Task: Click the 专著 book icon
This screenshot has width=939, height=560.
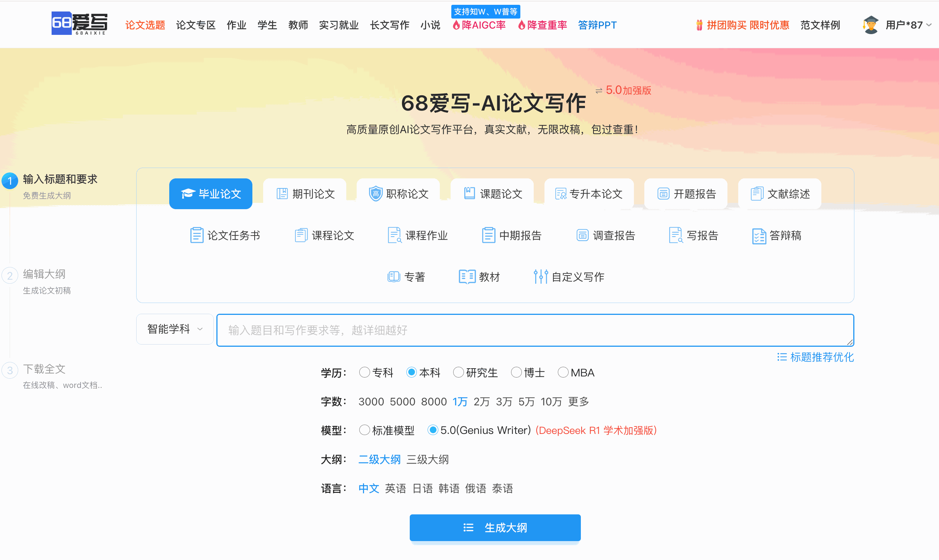Action: pyautogui.click(x=393, y=277)
